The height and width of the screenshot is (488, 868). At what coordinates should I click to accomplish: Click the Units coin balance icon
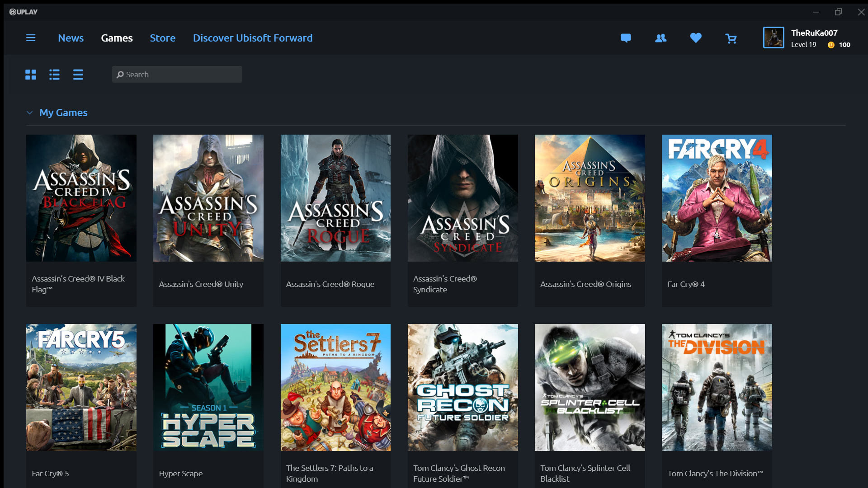[831, 45]
